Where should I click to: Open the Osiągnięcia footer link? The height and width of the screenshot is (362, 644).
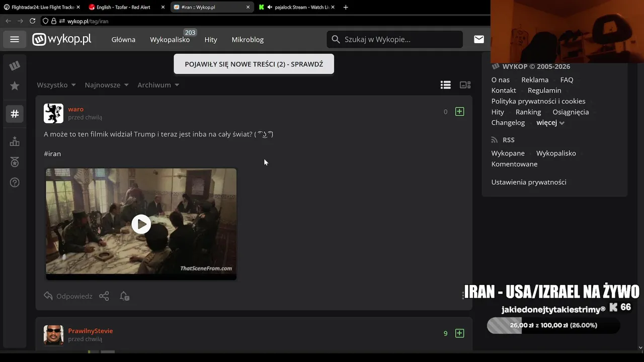point(571,112)
